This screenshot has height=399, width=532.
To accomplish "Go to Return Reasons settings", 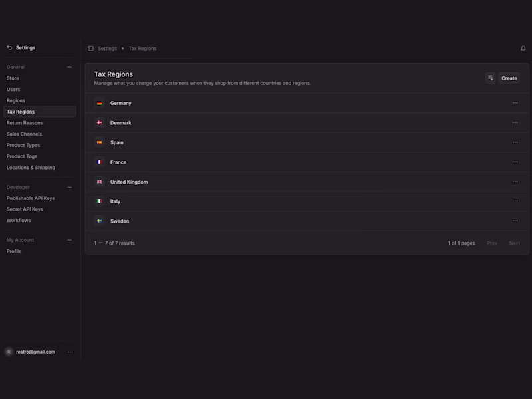I will 25,123.
